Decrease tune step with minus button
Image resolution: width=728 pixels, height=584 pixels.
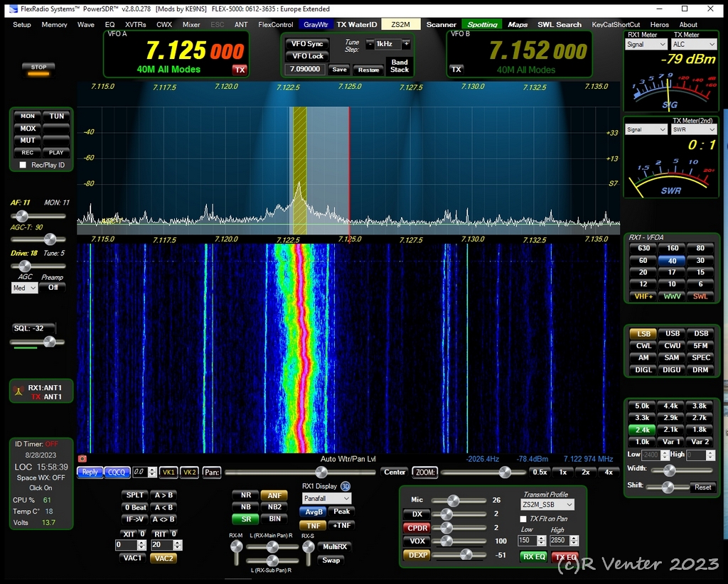pos(370,44)
